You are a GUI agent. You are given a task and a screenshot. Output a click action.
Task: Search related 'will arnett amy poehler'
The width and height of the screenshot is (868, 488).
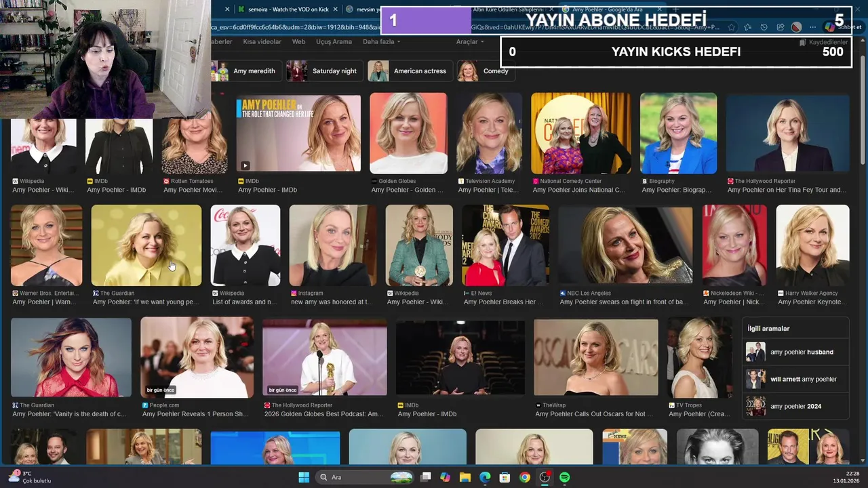[795, 379]
